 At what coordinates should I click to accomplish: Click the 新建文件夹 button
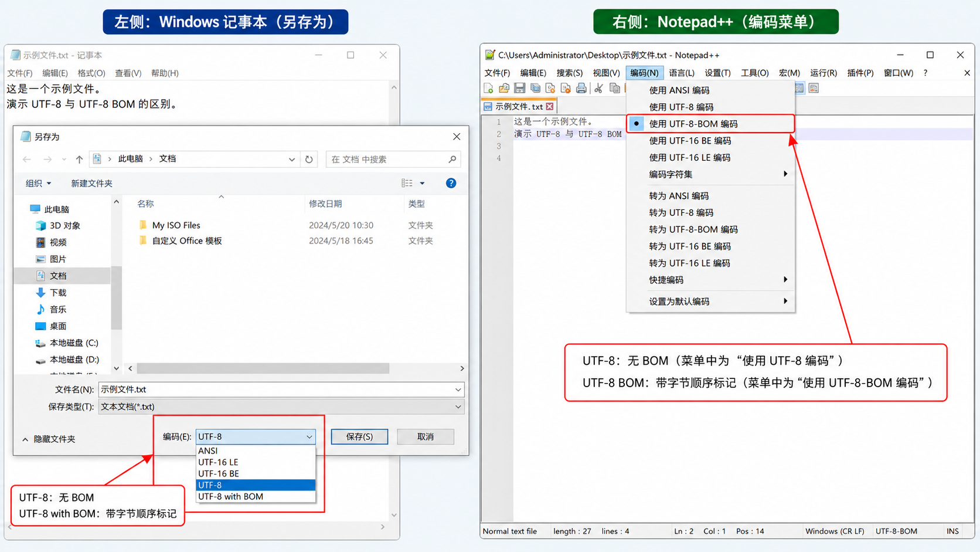pos(91,184)
